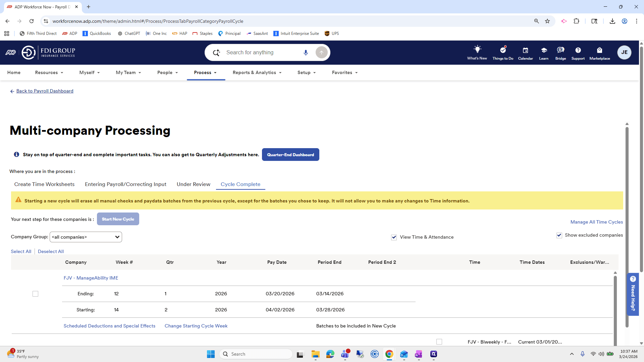
Task: Go to the Home menu item
Action: [x=14, y=72]
